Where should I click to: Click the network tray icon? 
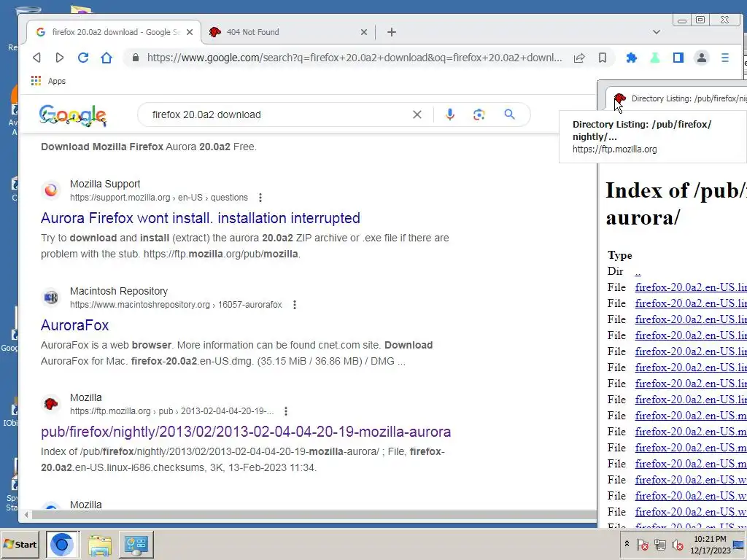pos(659,544)
